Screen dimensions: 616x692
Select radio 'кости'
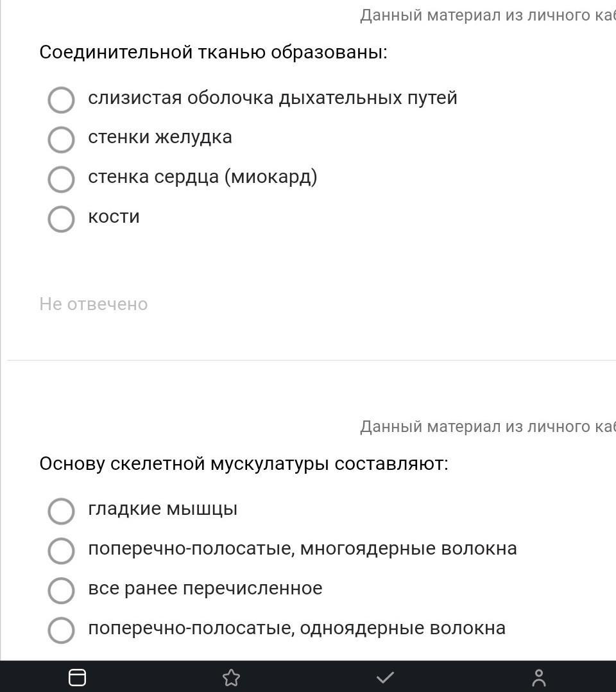61,219
